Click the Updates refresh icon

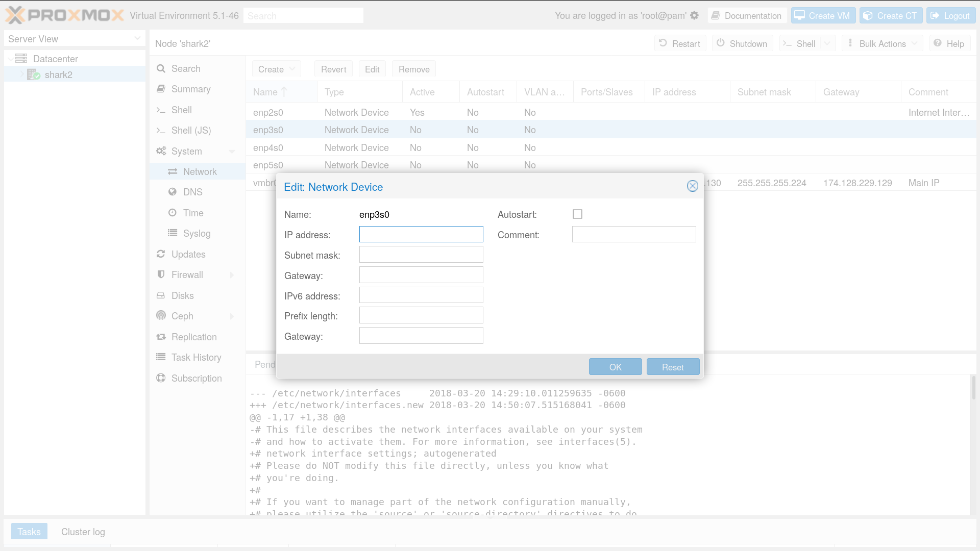(161, 254)
